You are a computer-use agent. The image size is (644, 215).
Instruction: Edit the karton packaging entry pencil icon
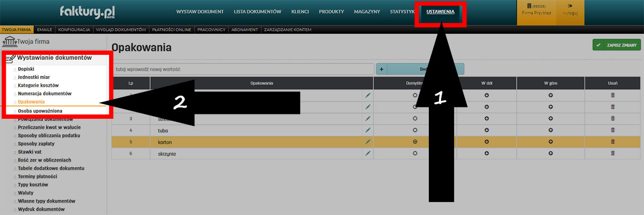(x=368, y=141)
